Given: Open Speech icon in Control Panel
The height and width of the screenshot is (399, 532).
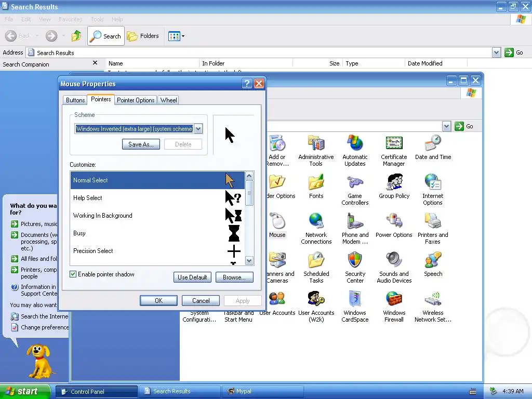Looking at the screenshot, I should click(433, 264).
